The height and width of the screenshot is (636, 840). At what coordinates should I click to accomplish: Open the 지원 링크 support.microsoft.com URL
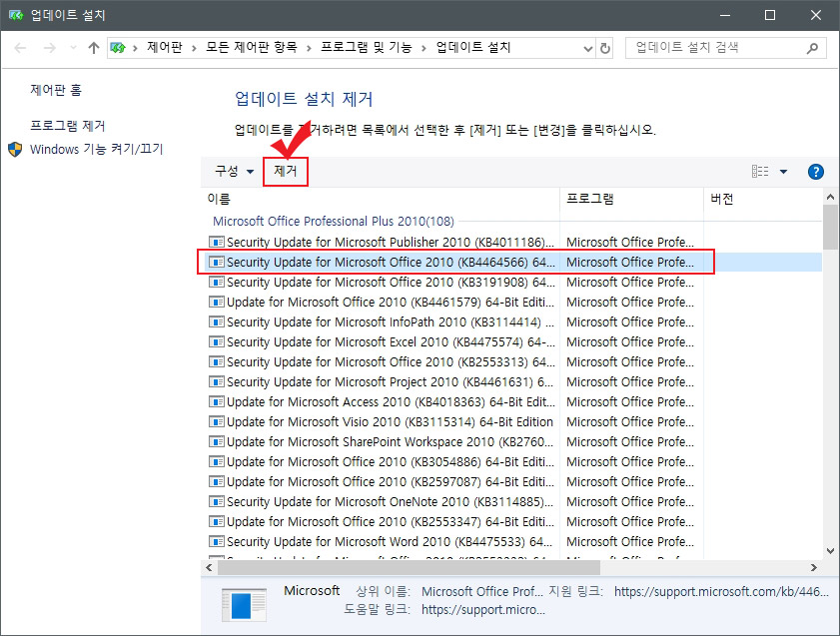[x=721, y=591]
